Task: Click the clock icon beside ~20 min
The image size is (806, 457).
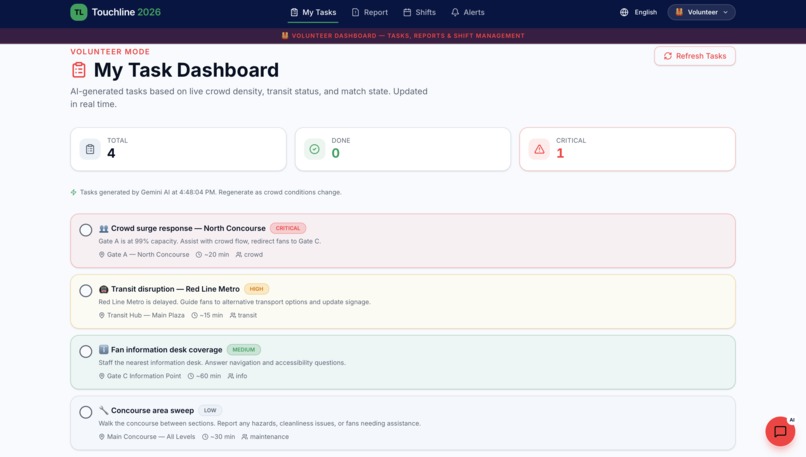Action: pos(199,254)
